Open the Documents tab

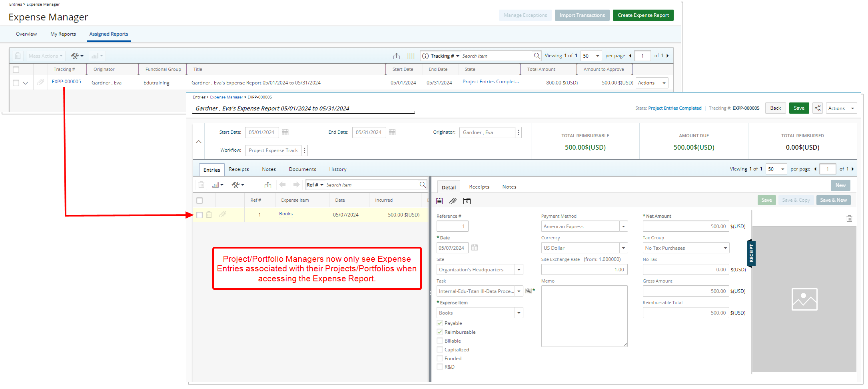(303, 169)
